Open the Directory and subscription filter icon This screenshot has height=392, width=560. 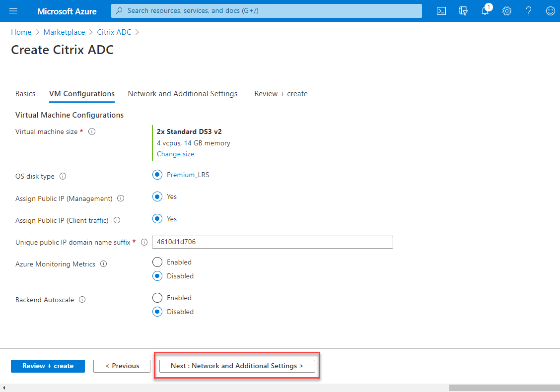pos(463,11)
